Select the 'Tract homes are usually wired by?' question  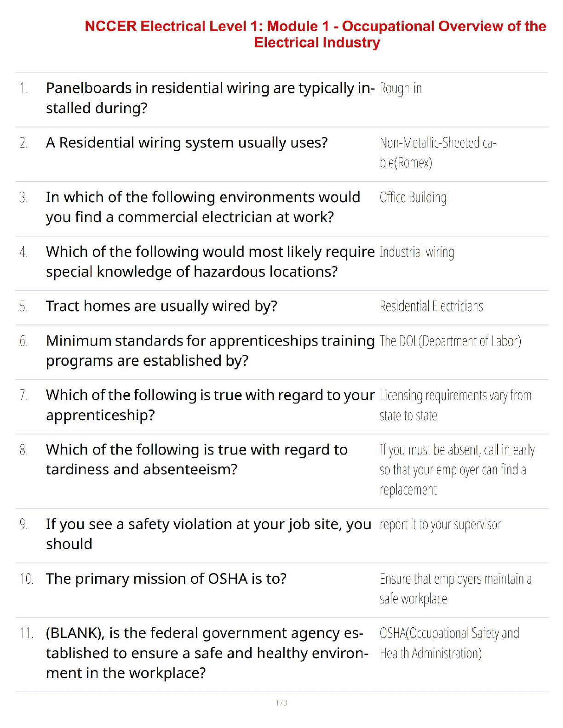pyautogui.click(x=161, y=307)
